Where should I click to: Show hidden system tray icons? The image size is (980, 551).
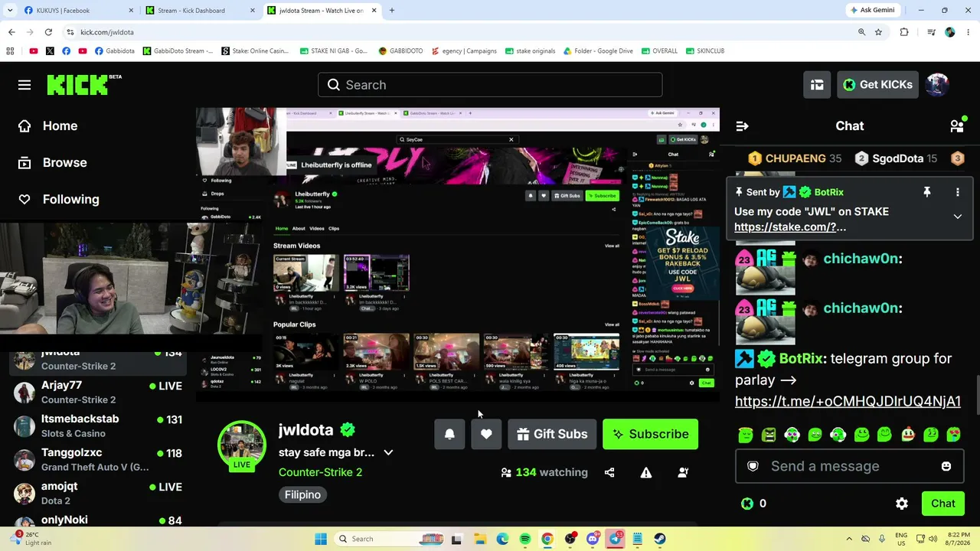(x=849, y=539)
